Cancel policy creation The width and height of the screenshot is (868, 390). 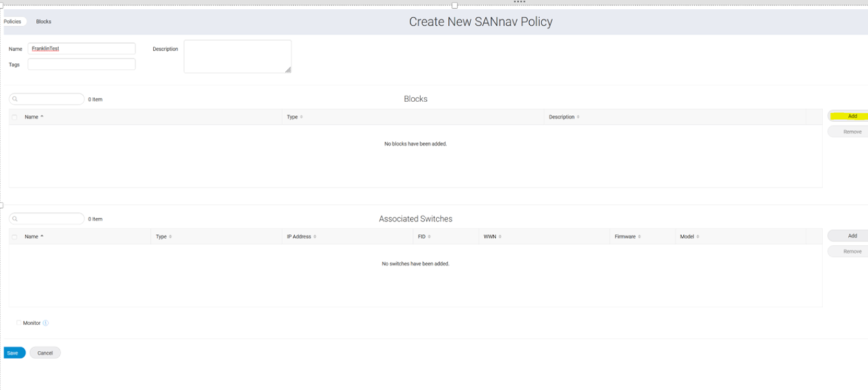(x=44, y=352)
